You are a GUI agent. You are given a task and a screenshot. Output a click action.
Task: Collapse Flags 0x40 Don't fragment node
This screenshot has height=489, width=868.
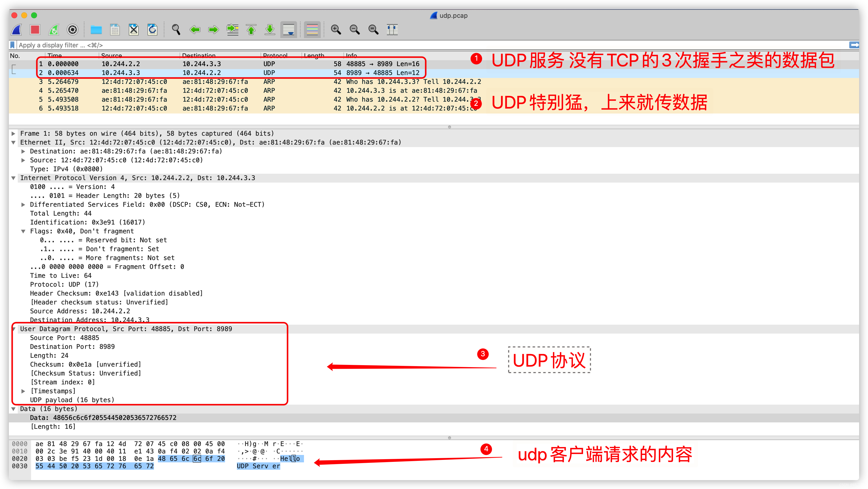[x=23, y=231]
